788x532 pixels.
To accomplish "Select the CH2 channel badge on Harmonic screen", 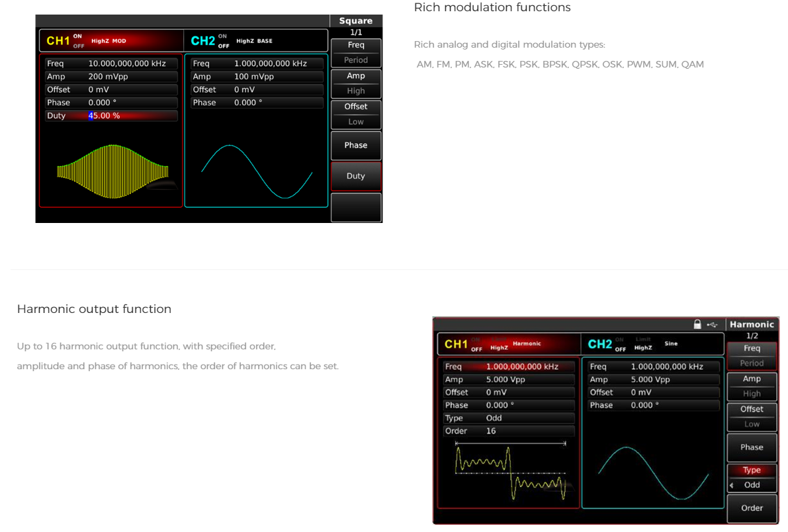I will tap(601, 343).
